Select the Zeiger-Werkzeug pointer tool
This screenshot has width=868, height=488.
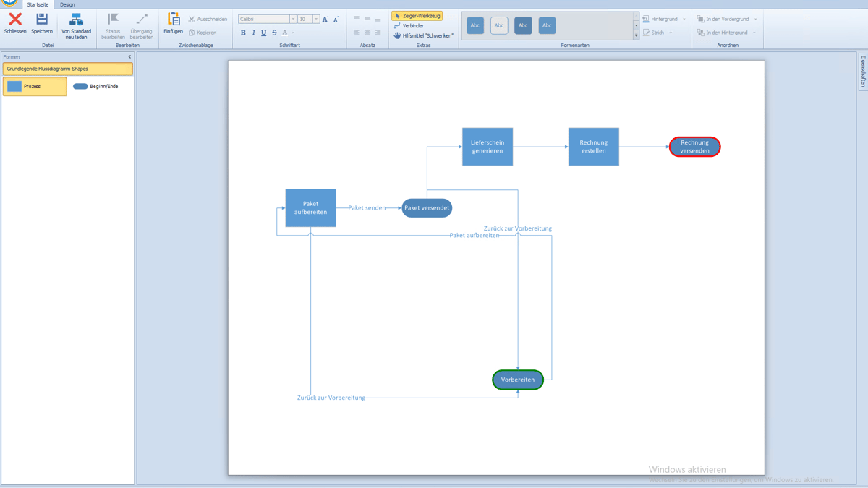[x=417, y=16]
